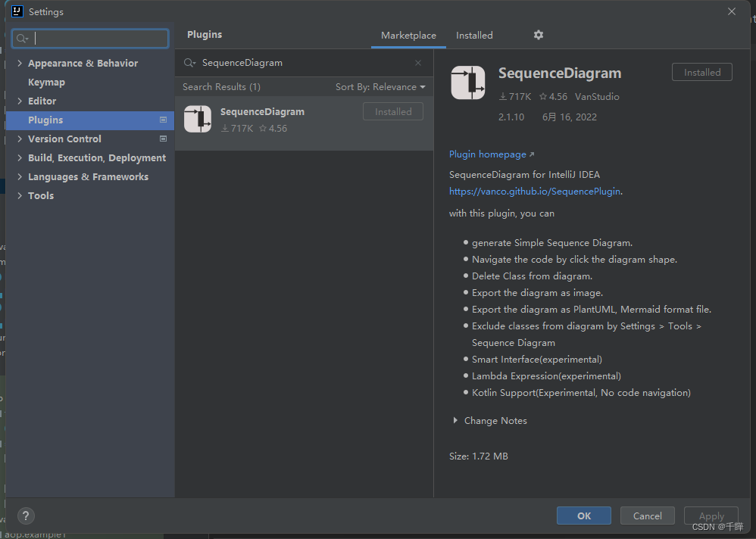Switch to the Installed tab
Screen dimensions: 756x539
[474, 35]
